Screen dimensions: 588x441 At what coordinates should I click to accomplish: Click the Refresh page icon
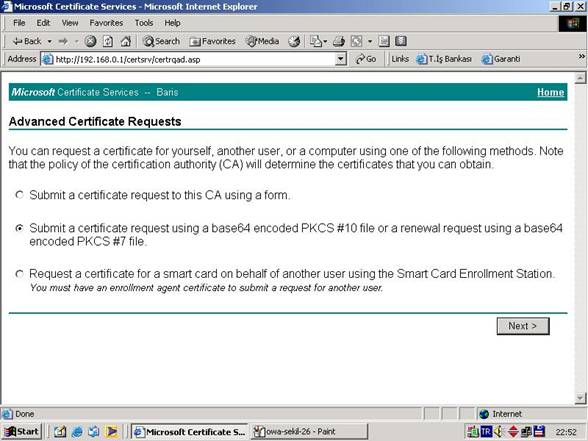coord(108,41)
